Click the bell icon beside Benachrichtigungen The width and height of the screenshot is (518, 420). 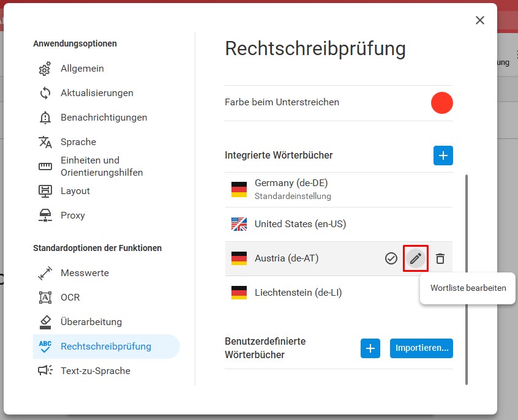[45, 118]
